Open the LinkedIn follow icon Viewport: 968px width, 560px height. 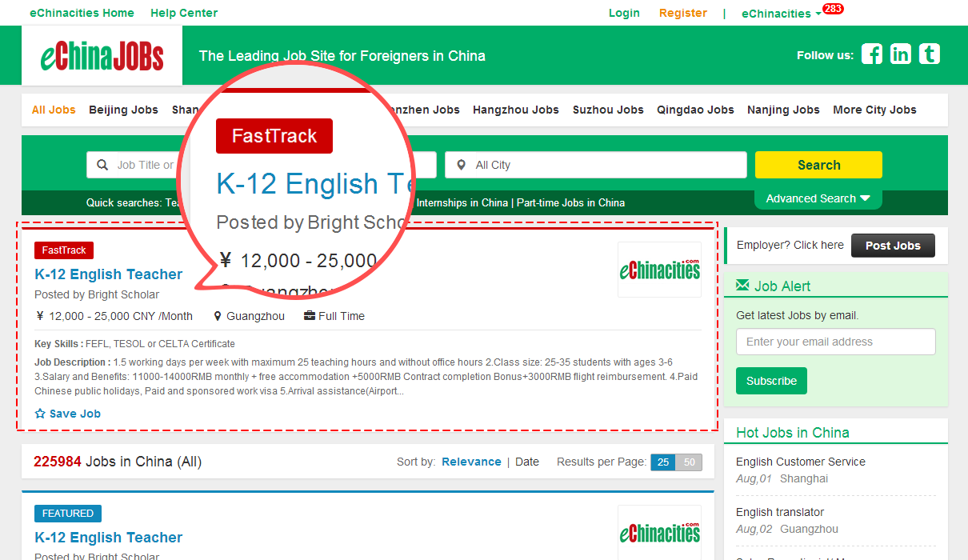(901, 54)
